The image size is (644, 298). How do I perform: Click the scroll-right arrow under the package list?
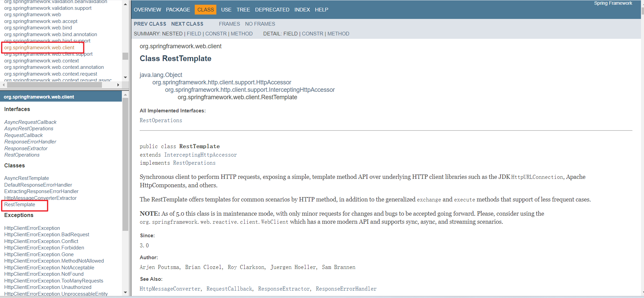click(118, 85)
